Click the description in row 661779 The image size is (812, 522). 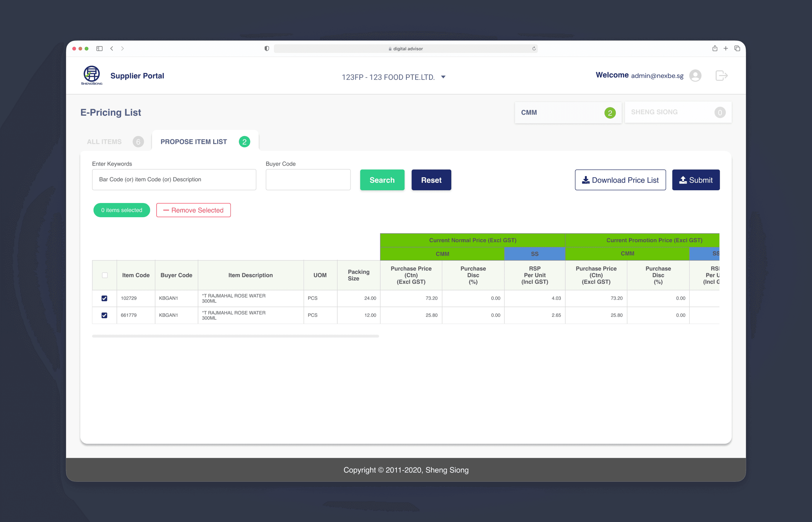(233, 315)
